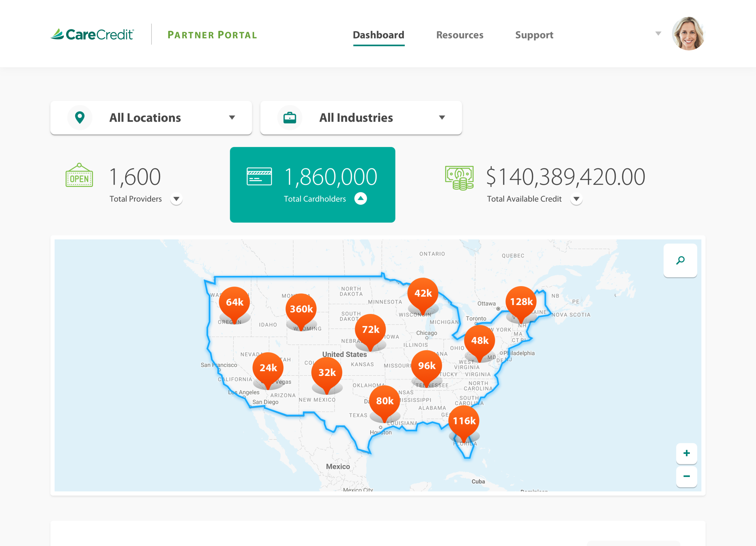Click the cash stack Available Credit icon
The width and height of the screenshot is (756, 546).
pyautogui.click(x=459, y=177)
